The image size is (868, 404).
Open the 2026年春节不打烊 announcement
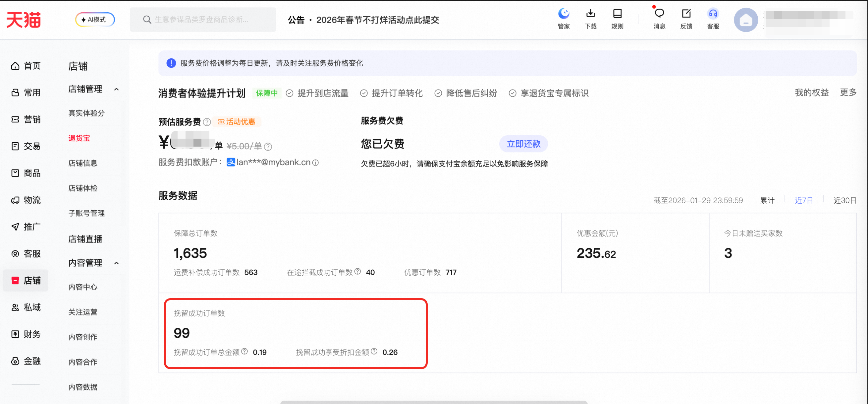pos(377,20)
